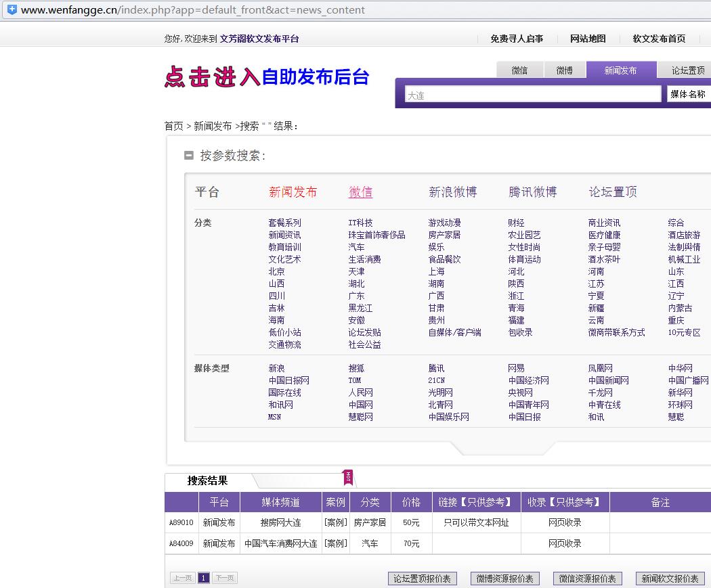The width and height of the screenshot is (711, 588).
Task: Open 免费寻人启事 link
Action: (517, 39)
